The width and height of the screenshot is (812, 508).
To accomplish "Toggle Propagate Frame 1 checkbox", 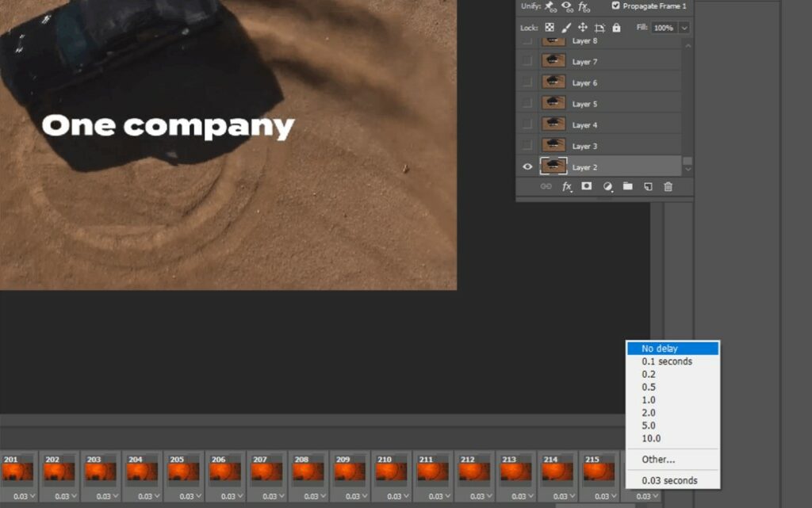I will 617,6.
